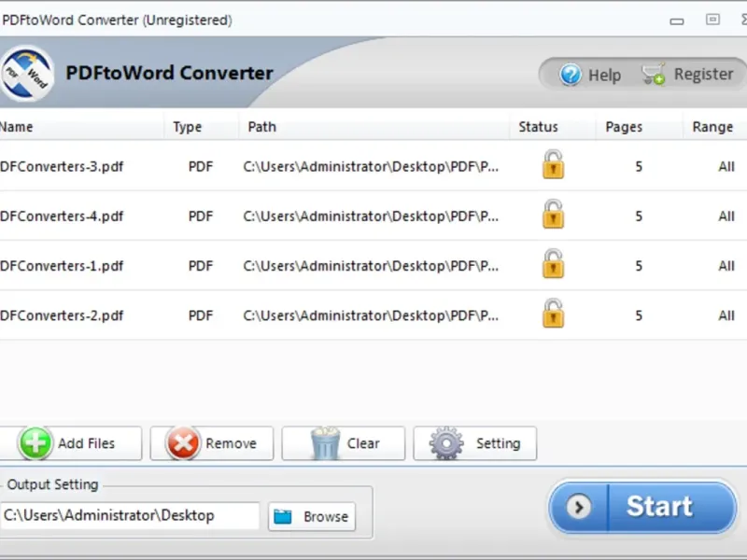
Task: Click the Range column header
Action: 712,127
